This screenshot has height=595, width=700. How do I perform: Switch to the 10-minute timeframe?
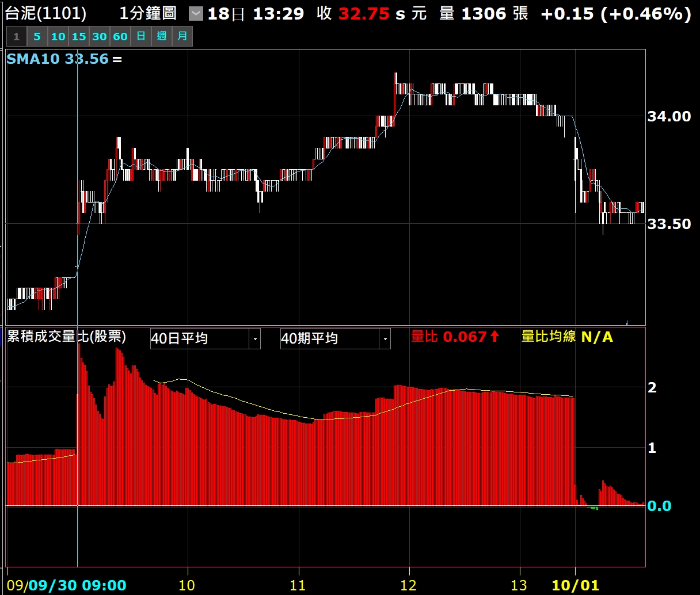click(x=58, y=37)
